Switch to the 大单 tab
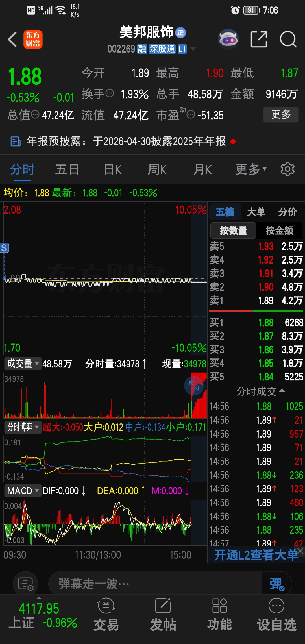 pyautogui.click(x=256, y=212)
